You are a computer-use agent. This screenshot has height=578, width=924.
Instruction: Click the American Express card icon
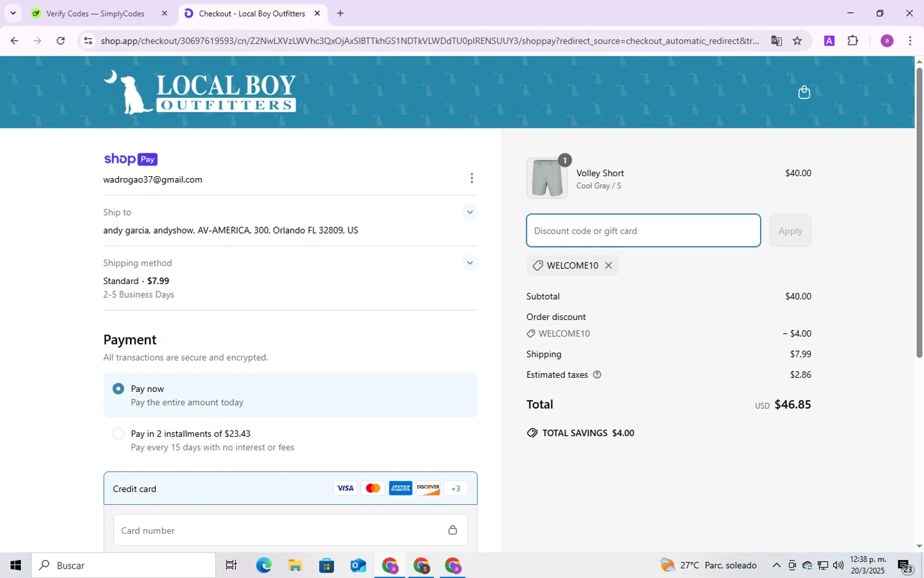[400, 488]
